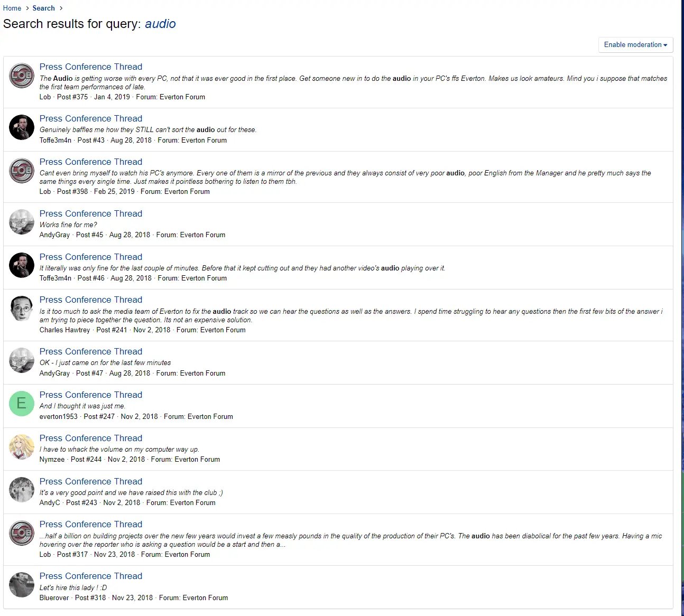
Task: Select 'Toffe3m4n · Post #46' metadata line
Action: [133, 278]
